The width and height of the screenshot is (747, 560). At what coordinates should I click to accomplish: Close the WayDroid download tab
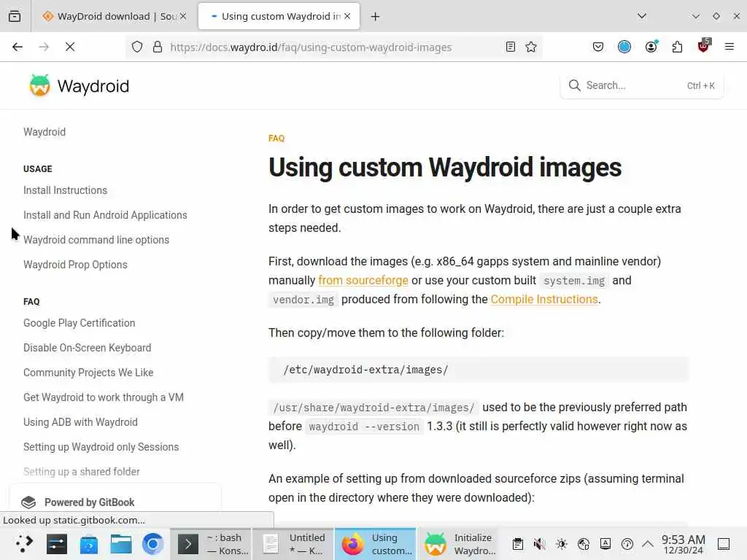(x=183, y=16)
